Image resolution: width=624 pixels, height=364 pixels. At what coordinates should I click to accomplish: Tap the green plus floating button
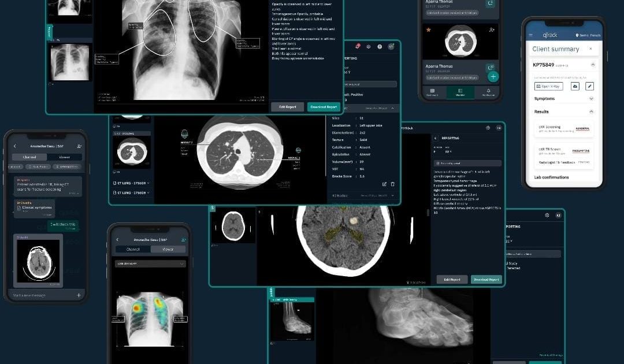(x=493, y=77)
